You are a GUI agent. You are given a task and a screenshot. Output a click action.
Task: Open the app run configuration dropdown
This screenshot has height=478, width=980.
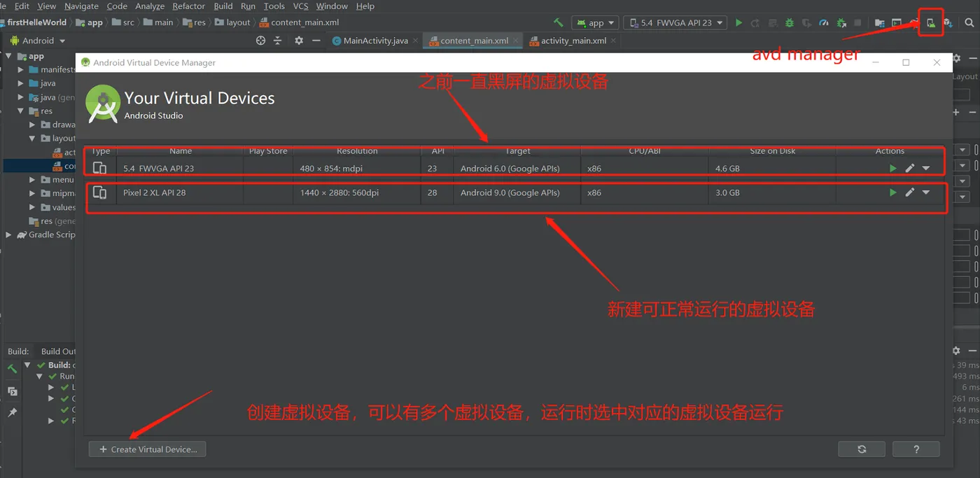[x=595, y=22]
